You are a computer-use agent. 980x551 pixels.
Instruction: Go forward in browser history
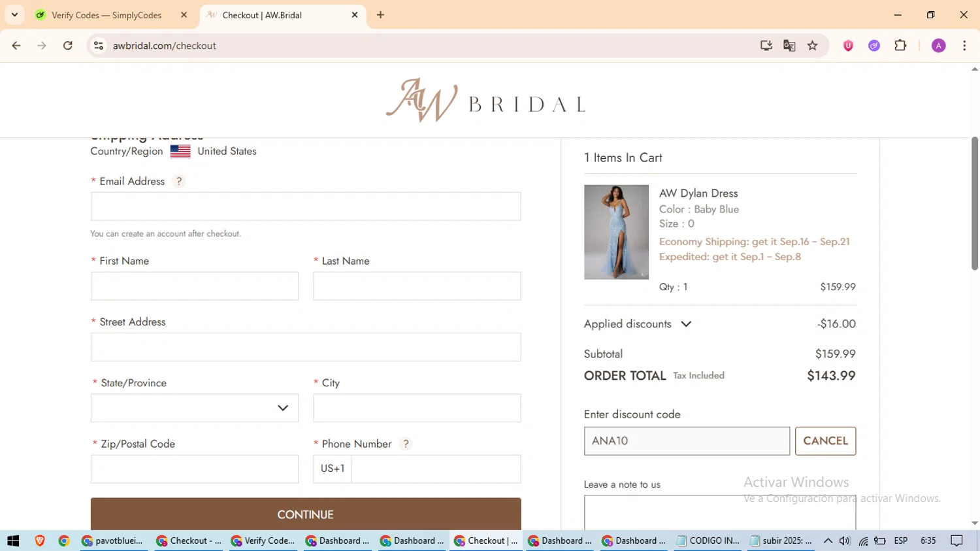click(x=42, y=46)
